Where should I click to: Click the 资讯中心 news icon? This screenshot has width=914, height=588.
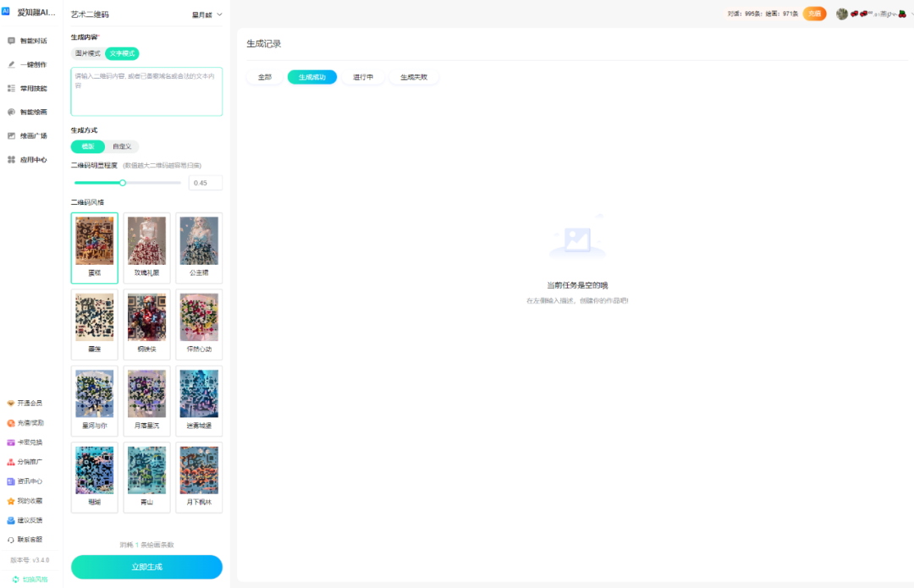click(10, 481)
